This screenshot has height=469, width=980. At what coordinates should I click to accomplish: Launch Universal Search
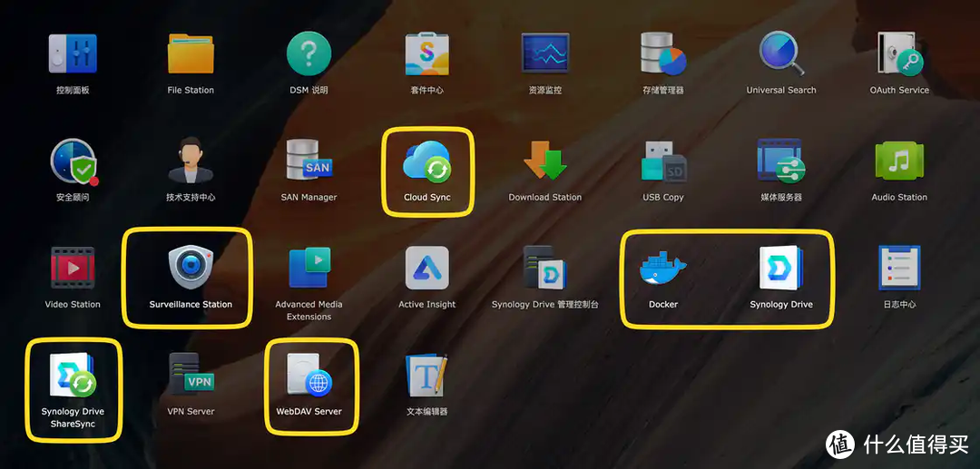(x=781, y=54)
